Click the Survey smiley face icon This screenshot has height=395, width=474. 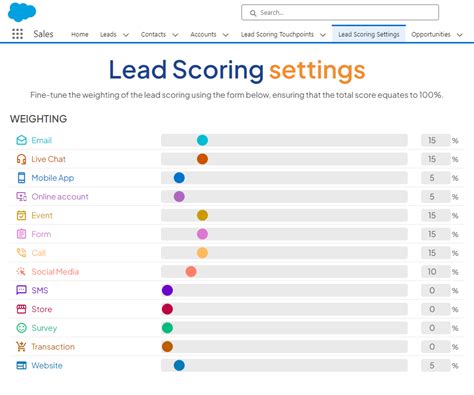pos(21,328)
